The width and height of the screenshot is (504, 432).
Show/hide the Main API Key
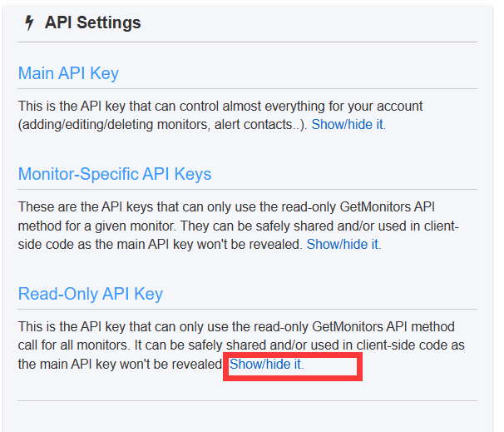pos(348,125)
